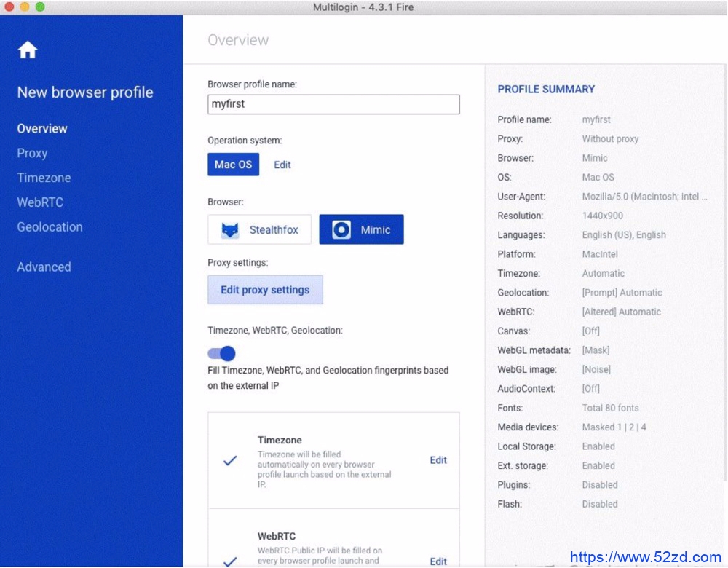Click the Browser profile name field

(334, 104)
